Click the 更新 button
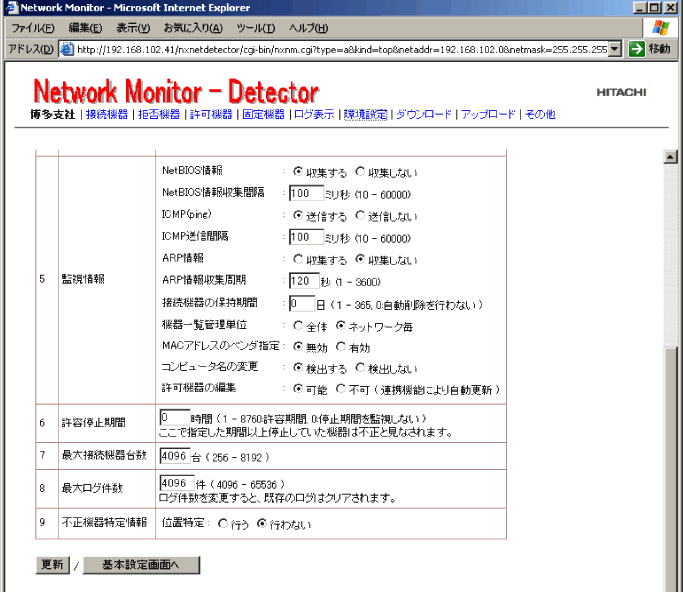Screen dimensions: 683x592 point(53,565)
